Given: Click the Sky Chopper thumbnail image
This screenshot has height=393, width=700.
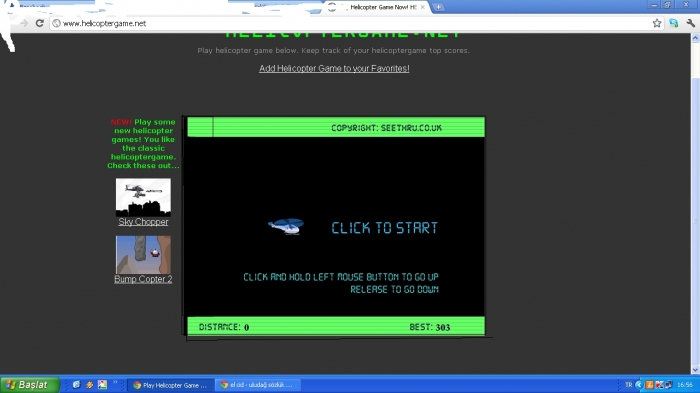Looking at the screenshot, I should coord(143,197).
